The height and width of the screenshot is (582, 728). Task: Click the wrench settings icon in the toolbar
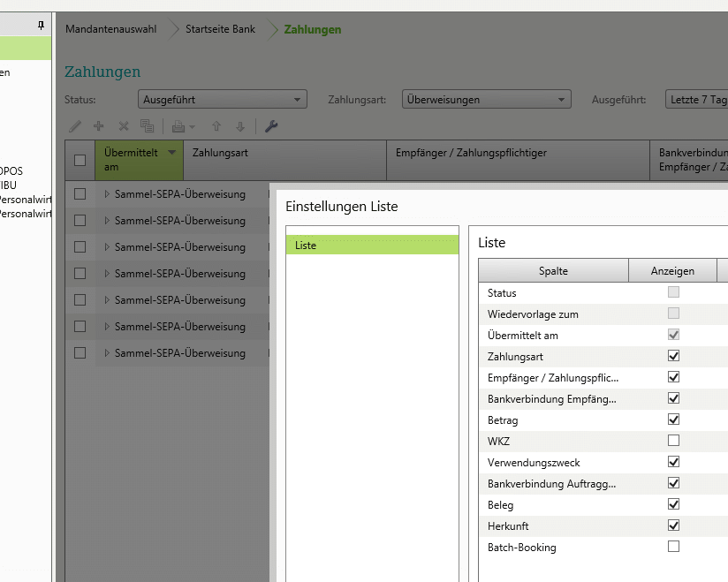(x=271, y=125)
